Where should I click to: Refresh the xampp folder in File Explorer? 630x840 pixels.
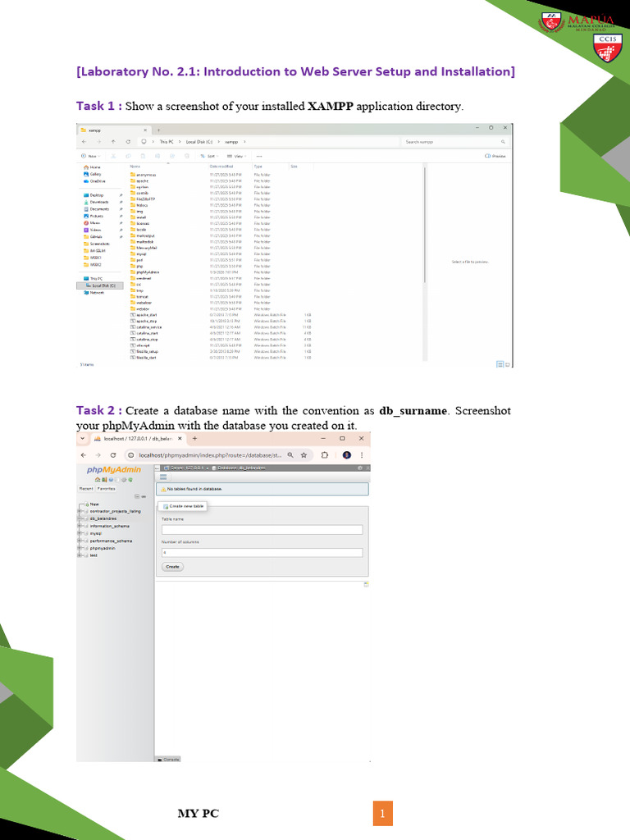128,142
